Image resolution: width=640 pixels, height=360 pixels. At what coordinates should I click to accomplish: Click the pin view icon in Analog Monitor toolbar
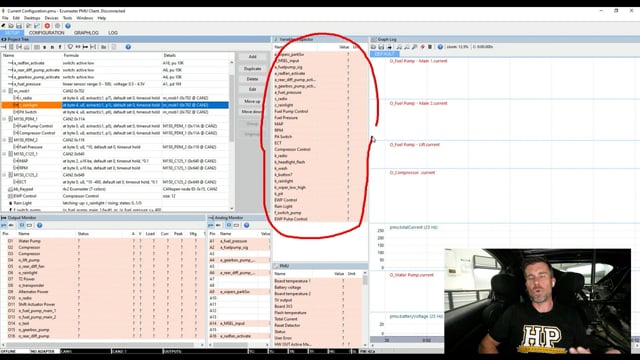click(211, 225)
